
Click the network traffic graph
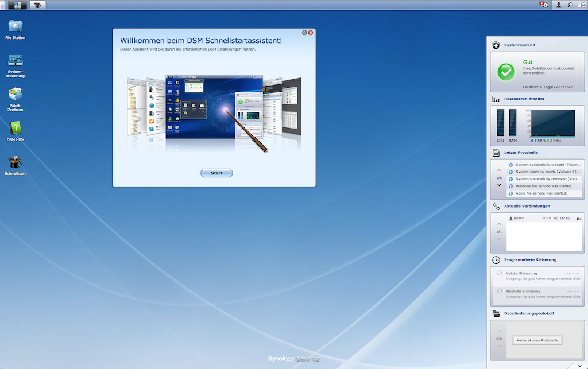click(553, 123)
